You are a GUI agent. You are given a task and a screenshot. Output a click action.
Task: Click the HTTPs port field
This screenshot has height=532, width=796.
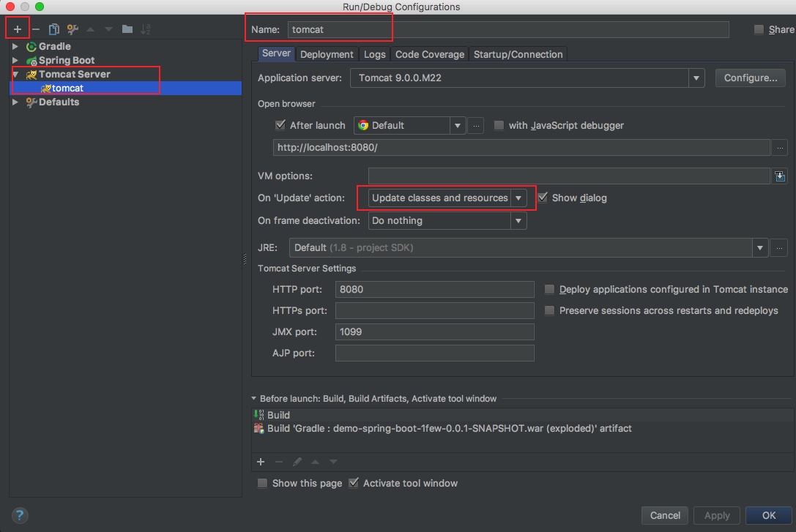[434, 310]
